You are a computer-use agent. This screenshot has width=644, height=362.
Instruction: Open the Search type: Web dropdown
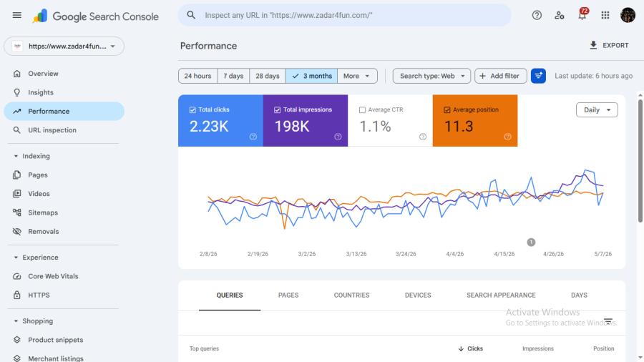point(431,76)
